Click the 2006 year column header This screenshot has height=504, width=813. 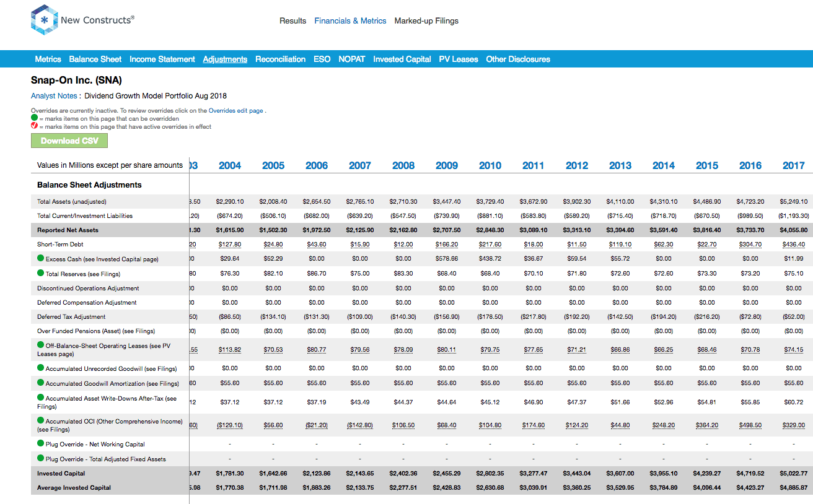[317, 165]
